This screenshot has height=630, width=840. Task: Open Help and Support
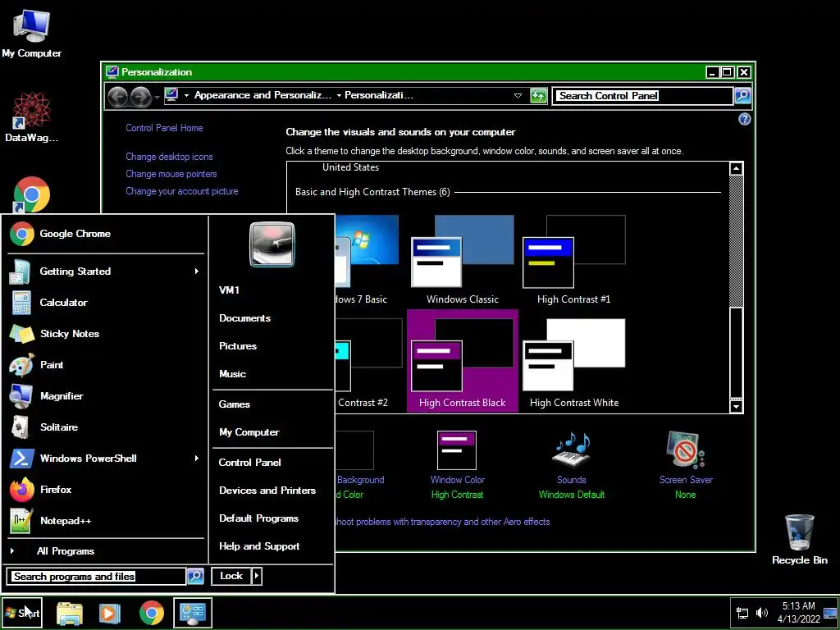[259, 546]
